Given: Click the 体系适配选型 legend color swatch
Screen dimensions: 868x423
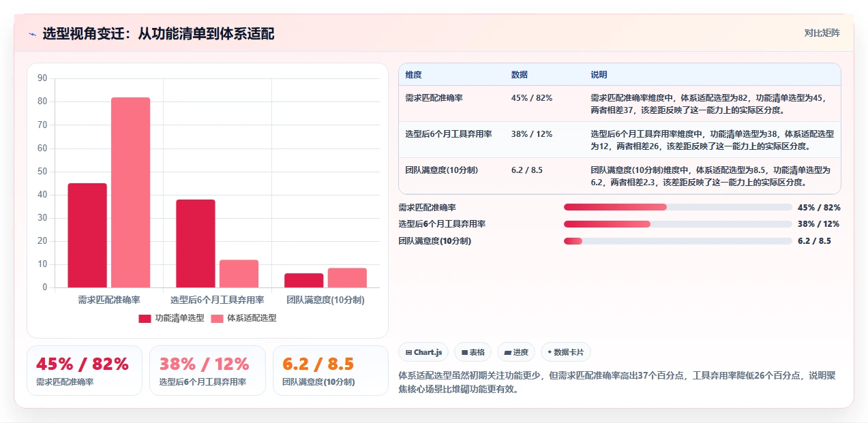Looking at the screenshot, I should (x=217, y=318).
